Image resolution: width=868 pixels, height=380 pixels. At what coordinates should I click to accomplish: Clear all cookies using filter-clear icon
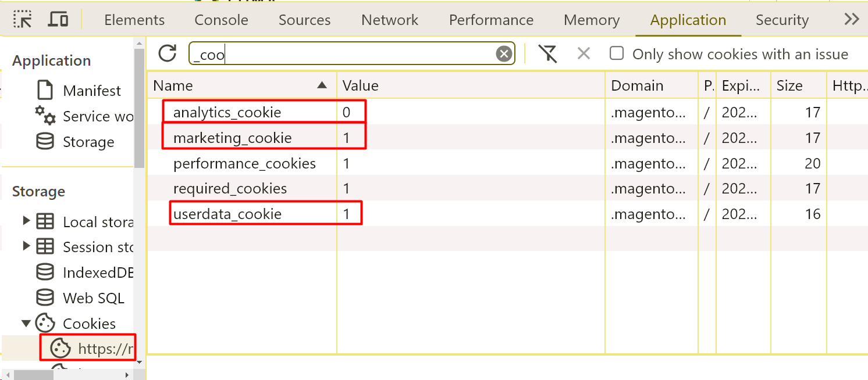tap(547, 54)
